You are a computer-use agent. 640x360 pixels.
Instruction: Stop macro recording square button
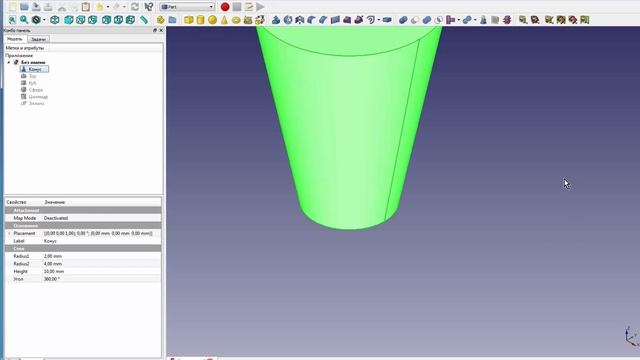pos(237,7)
